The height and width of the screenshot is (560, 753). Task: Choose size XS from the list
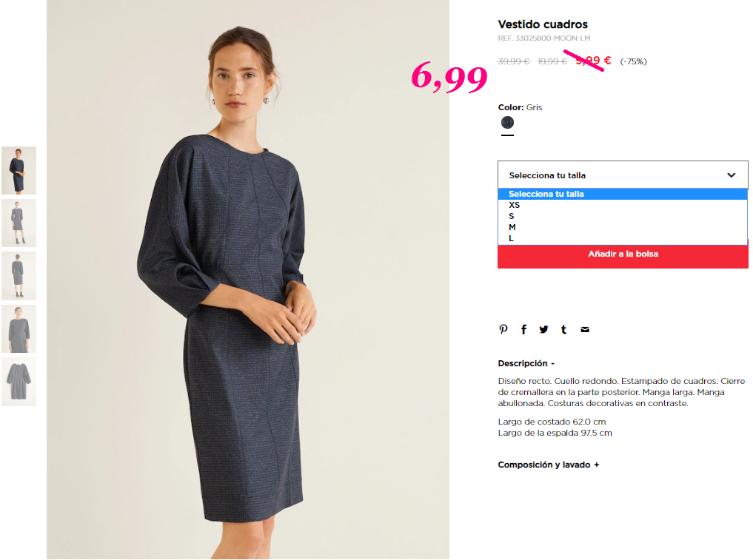click(623, 205)
